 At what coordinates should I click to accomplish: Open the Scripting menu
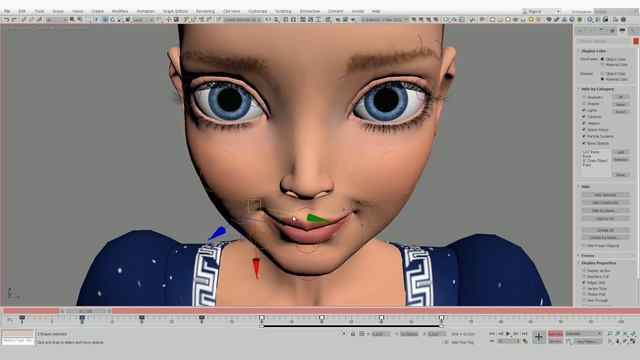(x=283, y=11)
